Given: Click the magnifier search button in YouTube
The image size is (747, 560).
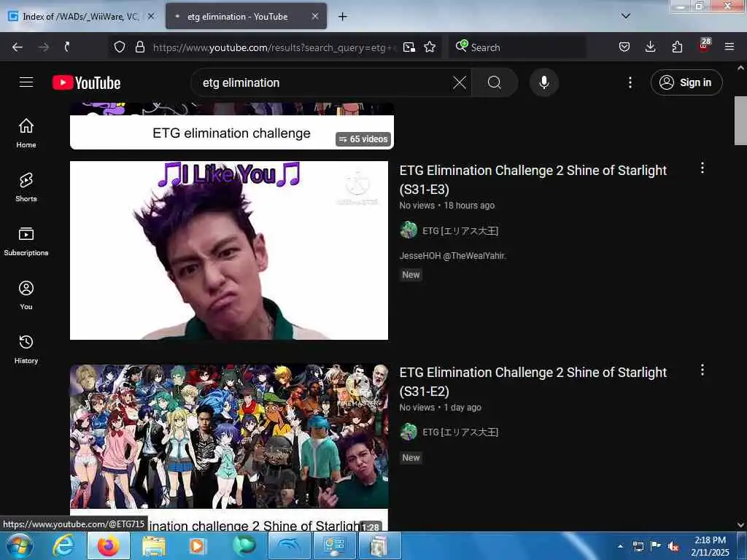Looking at the screenshot, I should tap(495, 82).
